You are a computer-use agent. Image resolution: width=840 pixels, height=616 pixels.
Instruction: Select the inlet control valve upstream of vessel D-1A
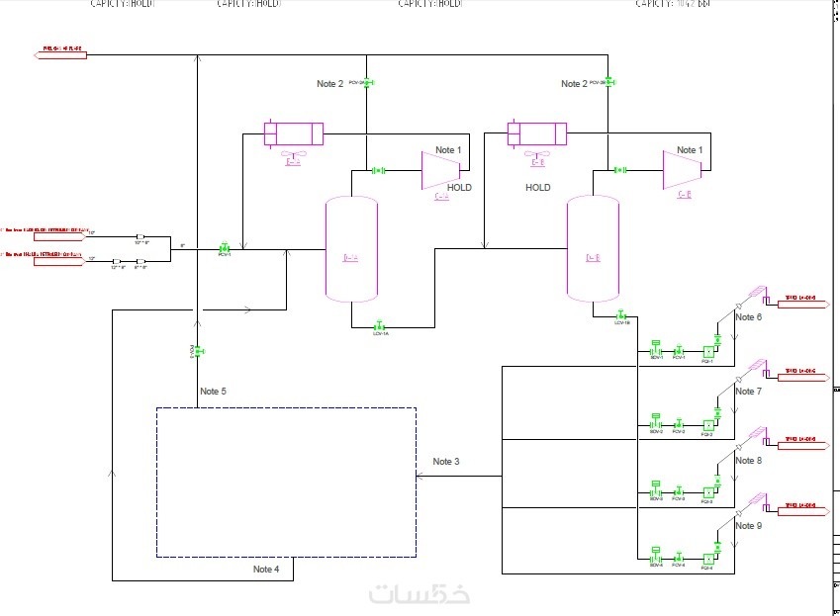pos(225,248)
